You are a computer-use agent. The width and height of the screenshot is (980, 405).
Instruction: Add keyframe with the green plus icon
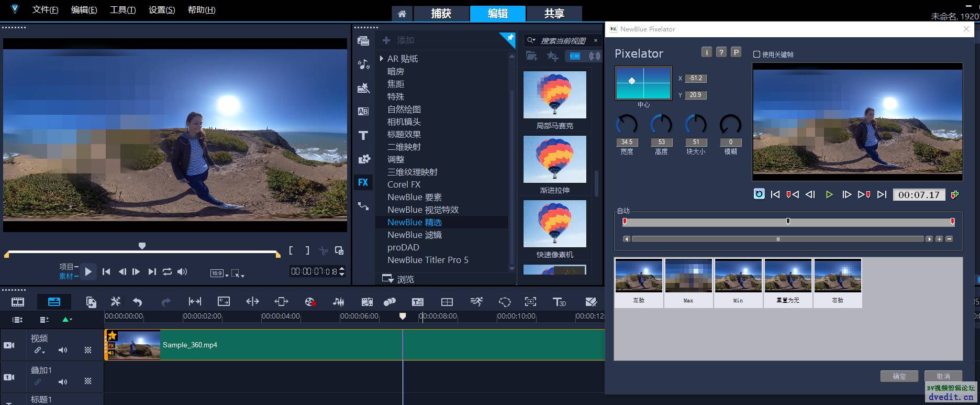tap(955, 194)
